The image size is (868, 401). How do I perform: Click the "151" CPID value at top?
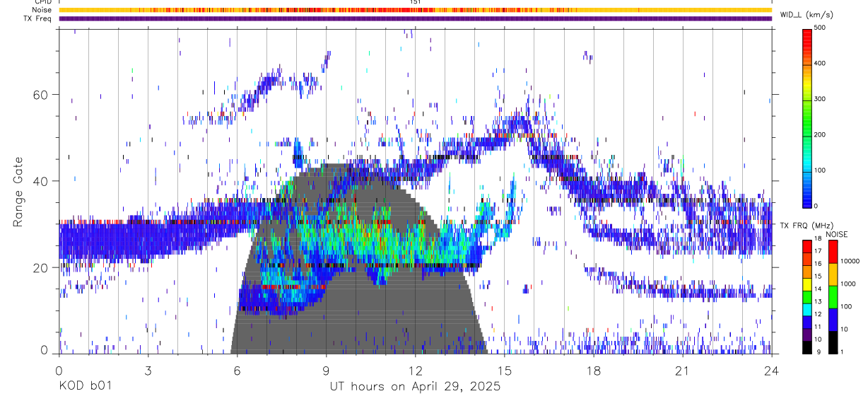(x=416, y=2)
